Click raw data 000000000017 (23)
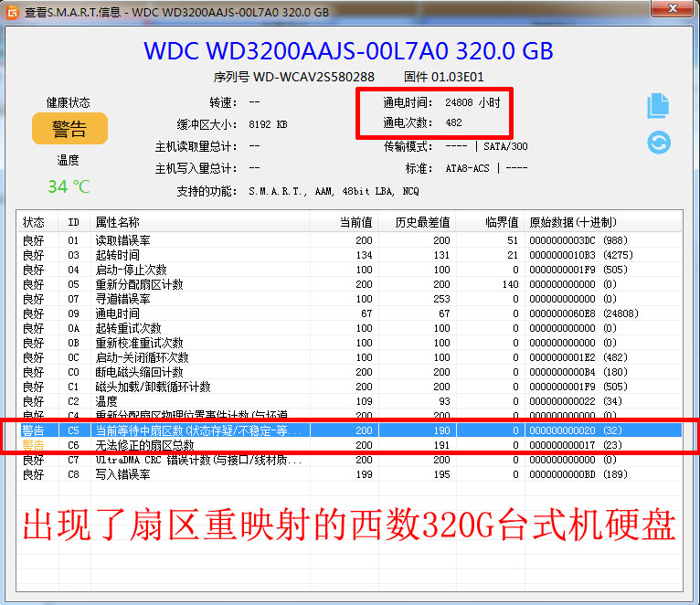The width and height of the screenshot is (700, 605). pyautogui.click(x=576, y=445)
